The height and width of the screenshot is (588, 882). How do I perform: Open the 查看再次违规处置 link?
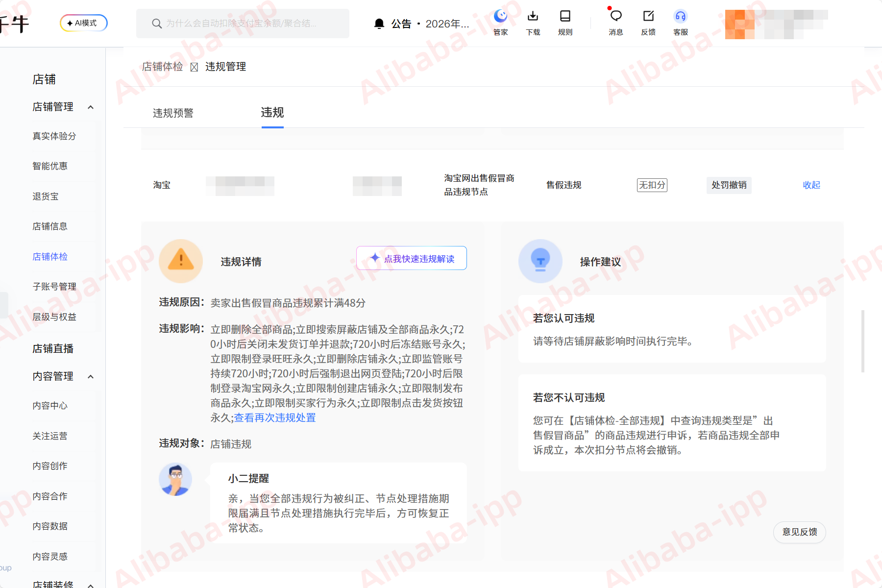[275, 417]
